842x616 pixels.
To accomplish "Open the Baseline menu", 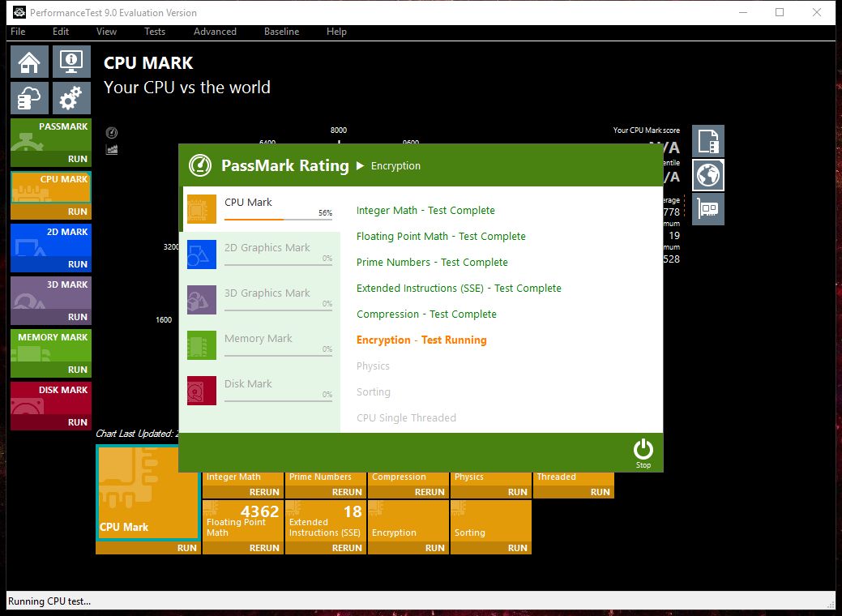I will 281,32.
